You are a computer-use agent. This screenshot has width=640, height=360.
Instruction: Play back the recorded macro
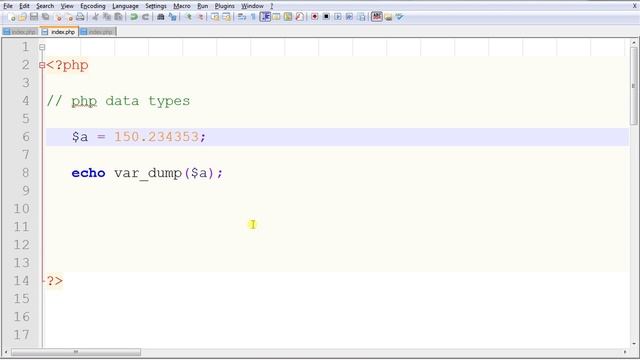338,17
